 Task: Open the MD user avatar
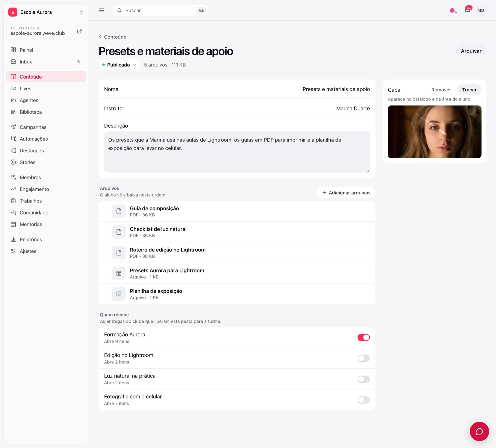(x=480, y=10)
